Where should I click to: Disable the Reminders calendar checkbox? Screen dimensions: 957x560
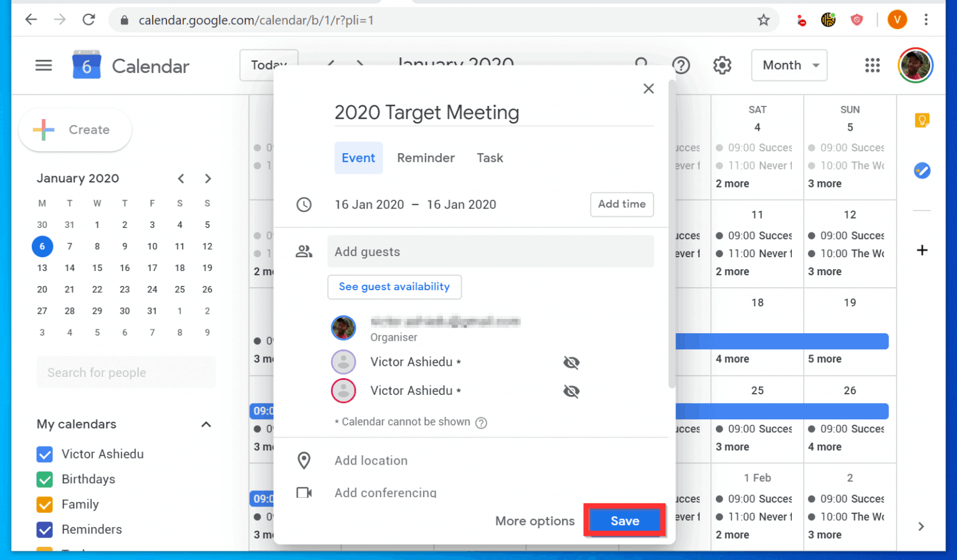coord(44,529)
